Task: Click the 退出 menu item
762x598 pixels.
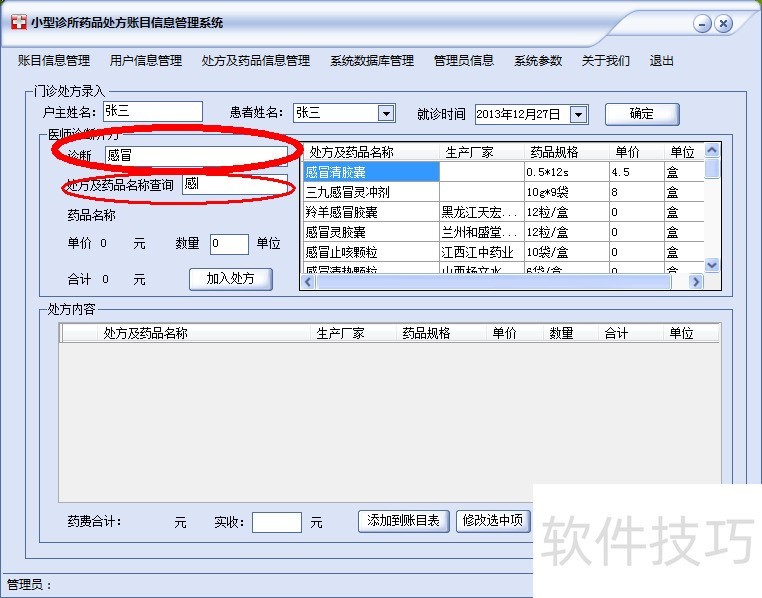Action: tap(662, 61)
